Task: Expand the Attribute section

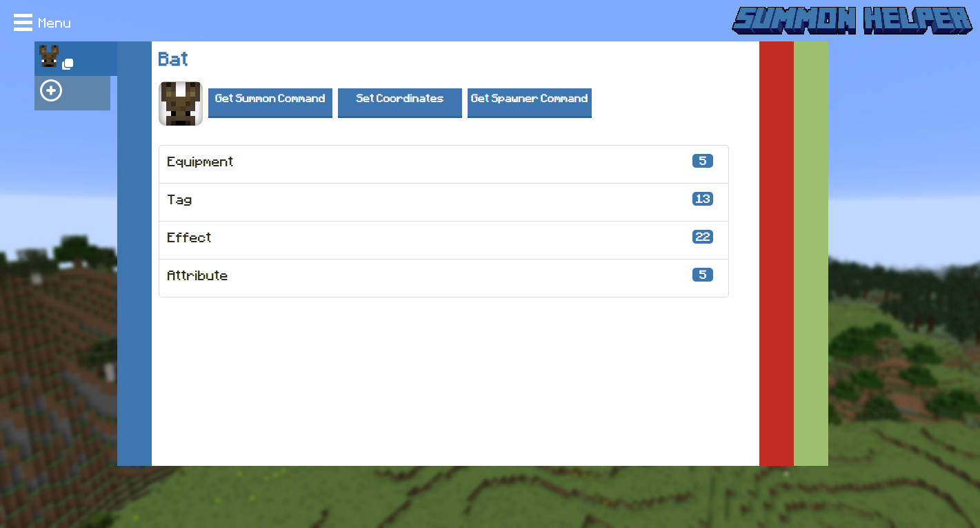Action: [x=443, y=278]
